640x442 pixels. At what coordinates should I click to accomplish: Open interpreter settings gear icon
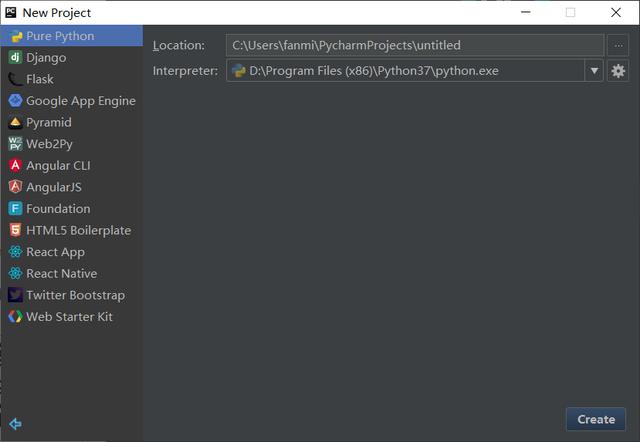[x=618, y=71]
